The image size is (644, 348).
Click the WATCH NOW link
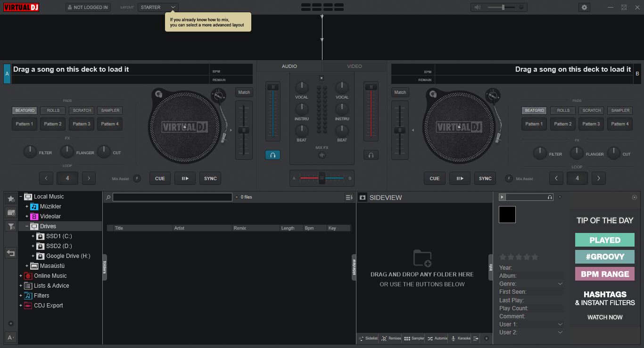[605, 317]
